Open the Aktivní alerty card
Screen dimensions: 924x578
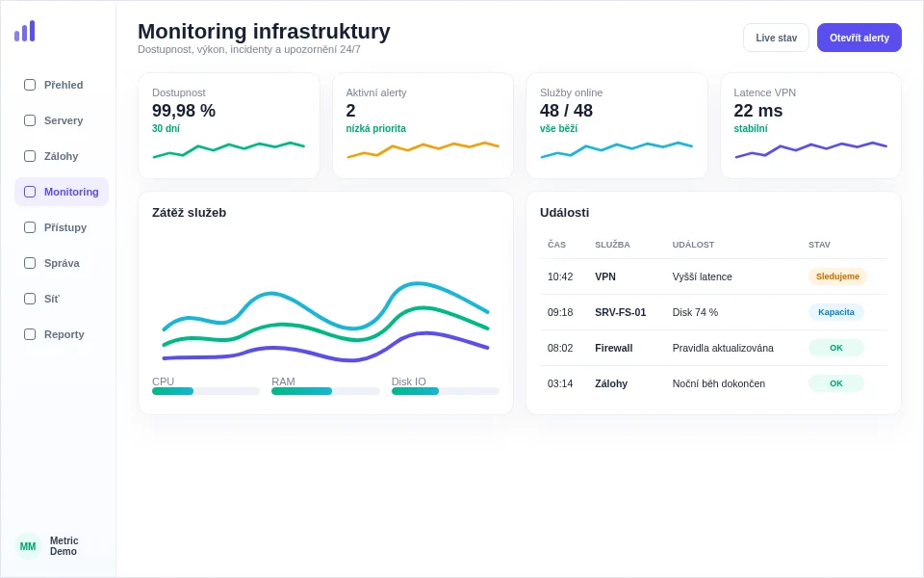[x=423, y=125]
